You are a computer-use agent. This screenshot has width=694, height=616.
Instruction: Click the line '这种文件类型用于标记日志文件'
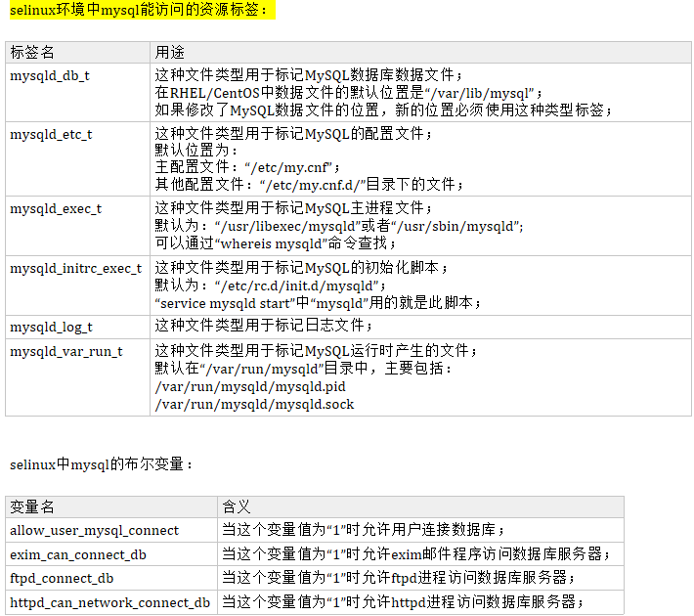(264, 326)
